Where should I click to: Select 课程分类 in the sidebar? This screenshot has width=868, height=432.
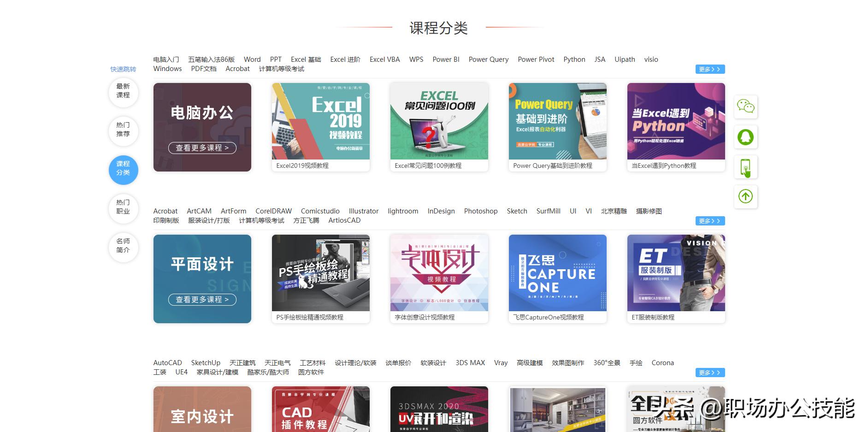pyautogui.click(x=123, y=170)
